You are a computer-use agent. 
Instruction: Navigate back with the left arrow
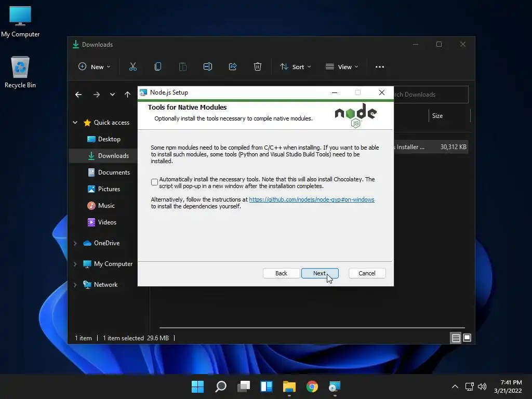click(x=78, y=95)
